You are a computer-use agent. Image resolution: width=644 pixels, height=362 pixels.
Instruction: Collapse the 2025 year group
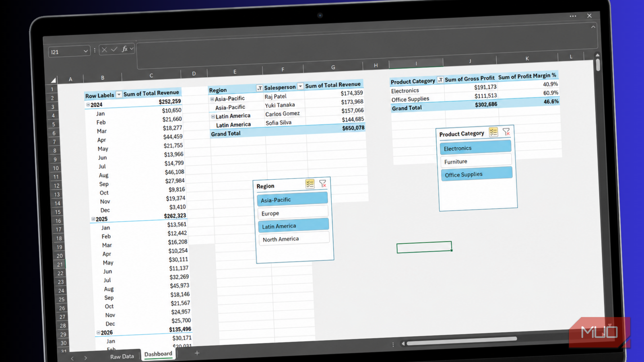pyautogui.click(x=93, y=219)
